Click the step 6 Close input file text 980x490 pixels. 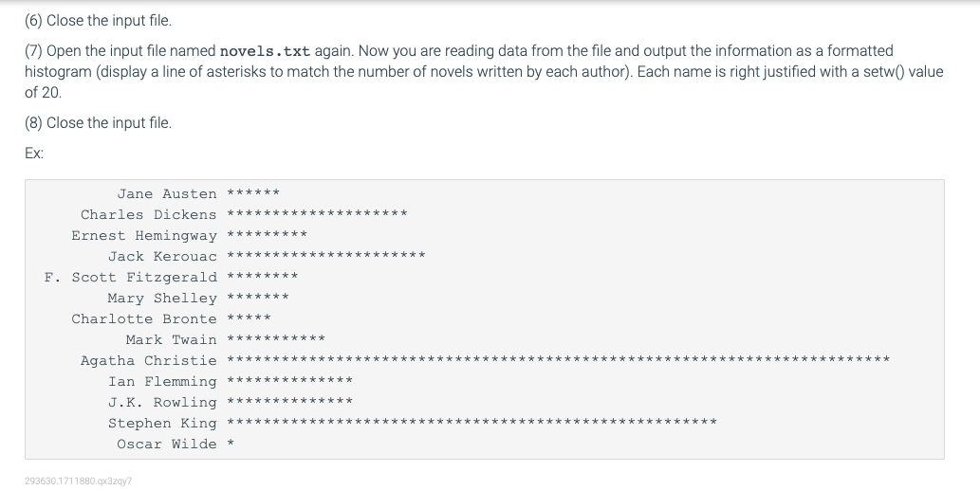click(98, 21)
